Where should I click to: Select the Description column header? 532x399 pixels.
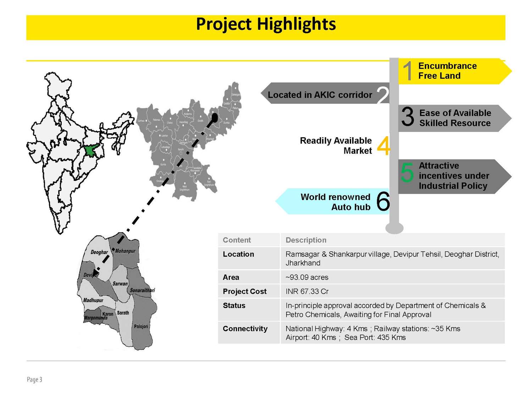[x=306, y=240]
